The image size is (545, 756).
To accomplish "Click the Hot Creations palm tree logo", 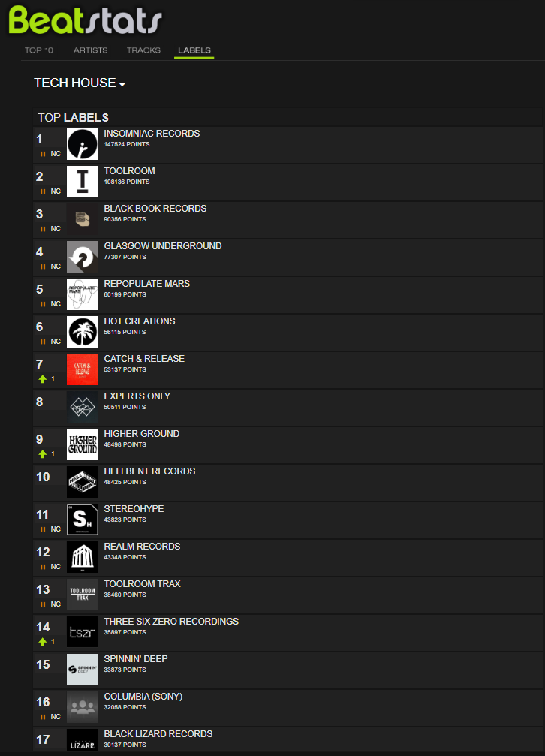I will point(83,332).
